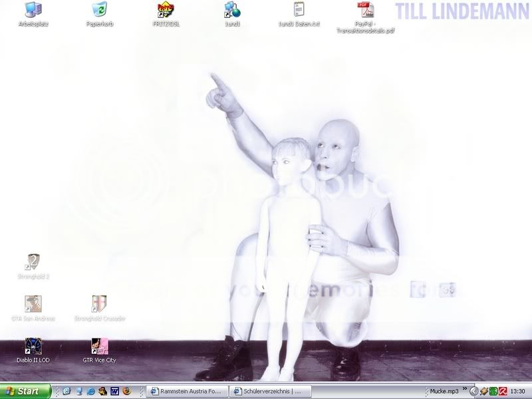
Task: Click the Mucke.mp3 taskbar toolbar item
Action: click(445, 391)
